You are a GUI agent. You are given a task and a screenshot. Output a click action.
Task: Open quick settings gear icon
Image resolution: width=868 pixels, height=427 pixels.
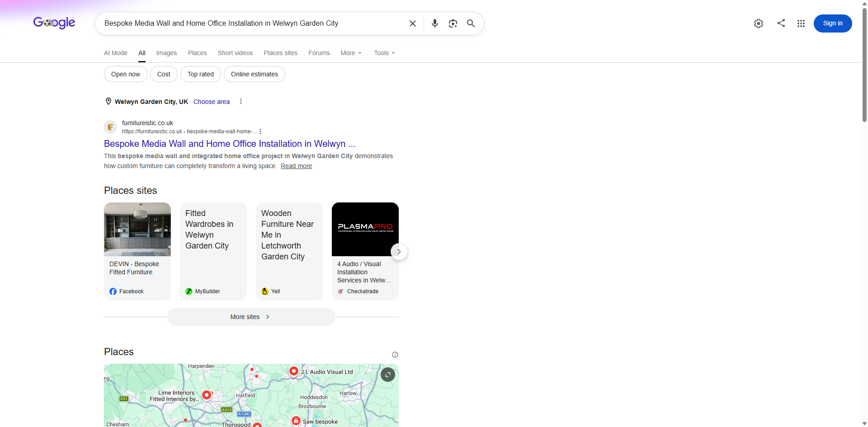point(759,23)
